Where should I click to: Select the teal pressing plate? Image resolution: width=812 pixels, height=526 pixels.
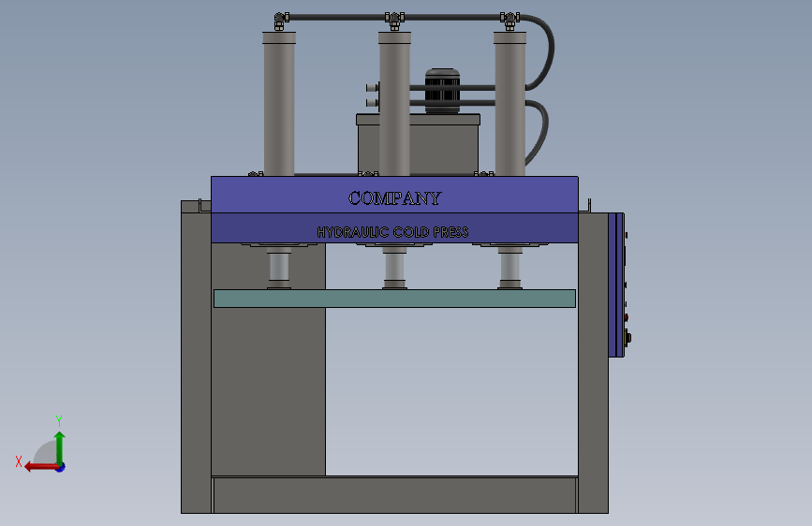tap(394, 299)
